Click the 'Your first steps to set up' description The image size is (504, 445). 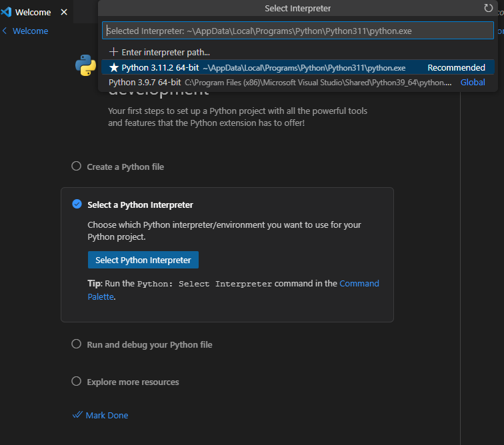pos(237,117)
